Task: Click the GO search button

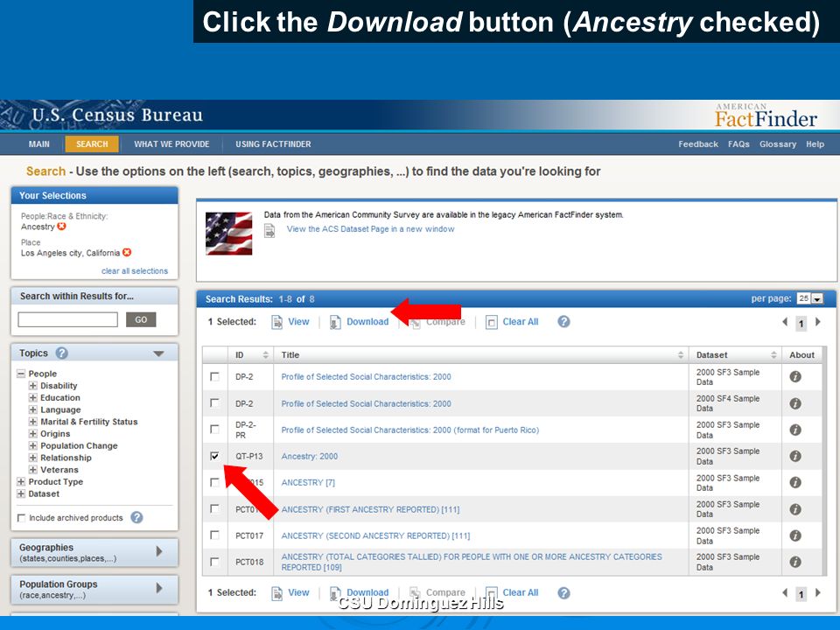Action: tap(141, 320)
